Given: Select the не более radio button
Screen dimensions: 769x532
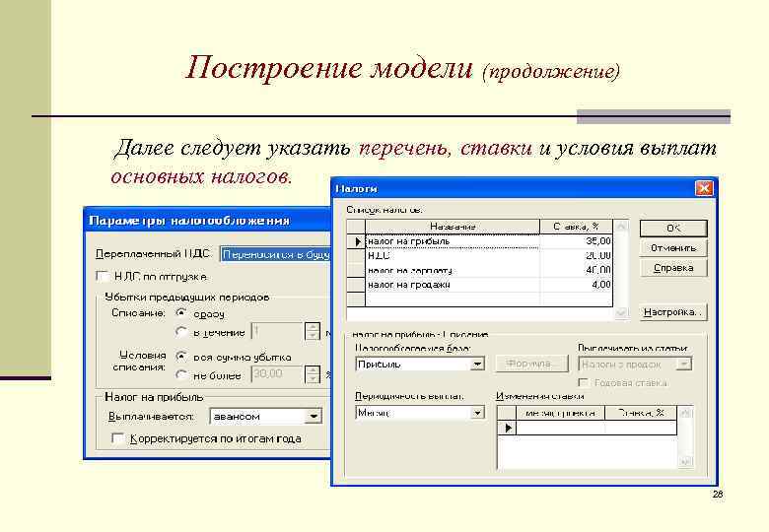Looking at the screenshot, I should pyautogui.click(x=181, y=374).
